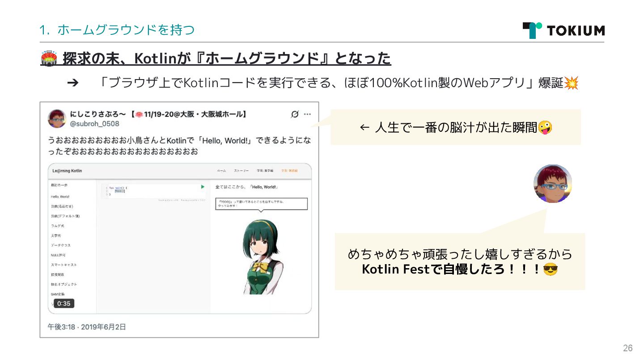Viewport: 644px width, 362px height.
Task: Click the callout 人生で一番の脳汁が出た瞬間
Action: click(455, 128)
